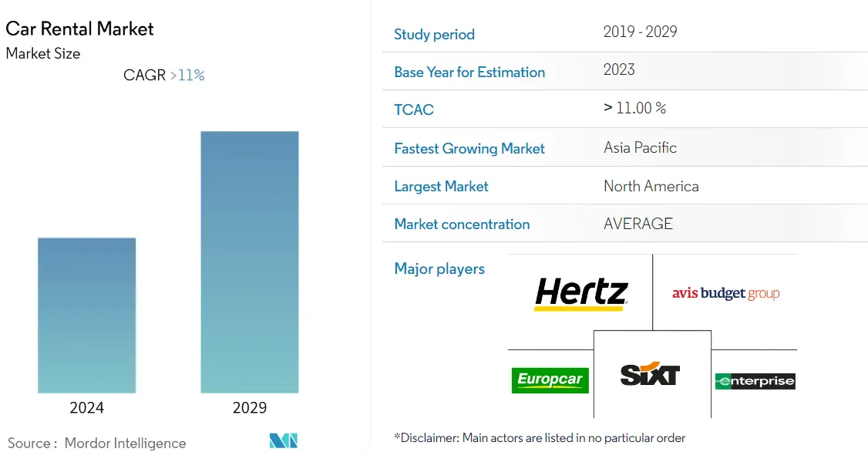Click the Hertz logo
The height and width of the screenshot is (459, 868).
(x=581, y=293)
